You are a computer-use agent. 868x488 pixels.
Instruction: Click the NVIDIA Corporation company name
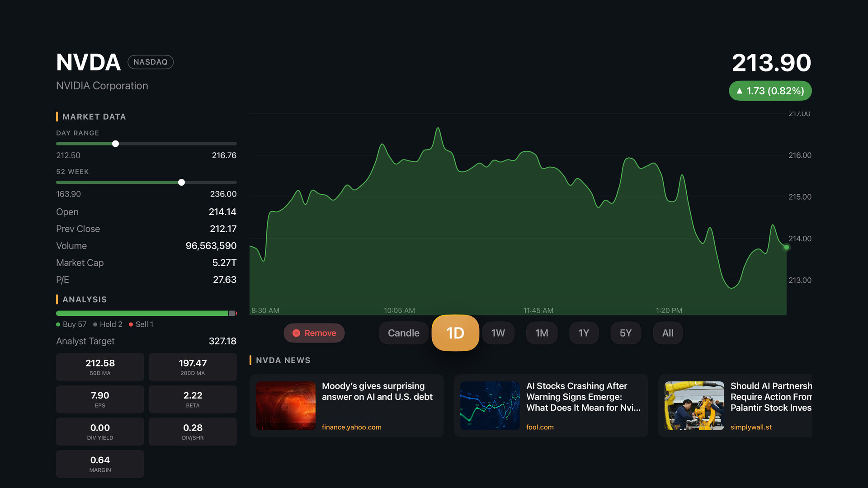(x=102, y=86)
